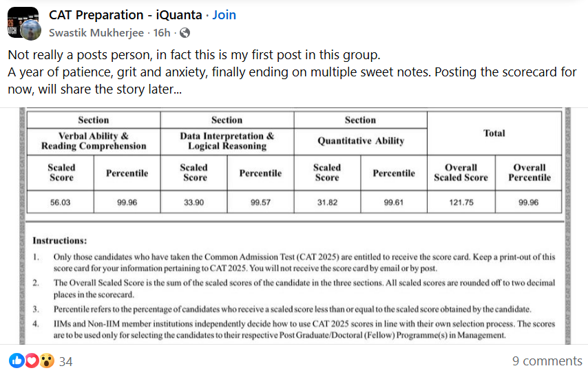
Task: Click the blue thumbs-up Like reaction icon
Action: click(15, 361)
